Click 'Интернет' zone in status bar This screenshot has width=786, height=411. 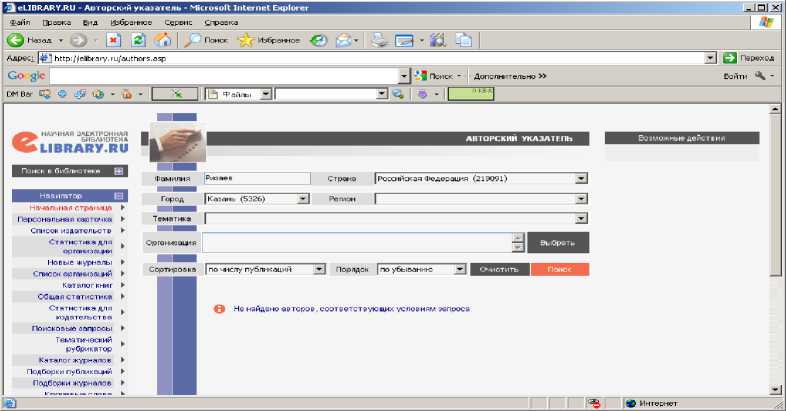click(x=658, y=403)
